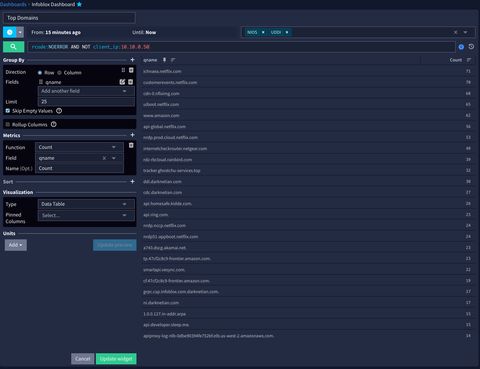
Task: Click the grpc.csp.infoblox.com row
Action: pyautogui.click(x=307, y=292)
